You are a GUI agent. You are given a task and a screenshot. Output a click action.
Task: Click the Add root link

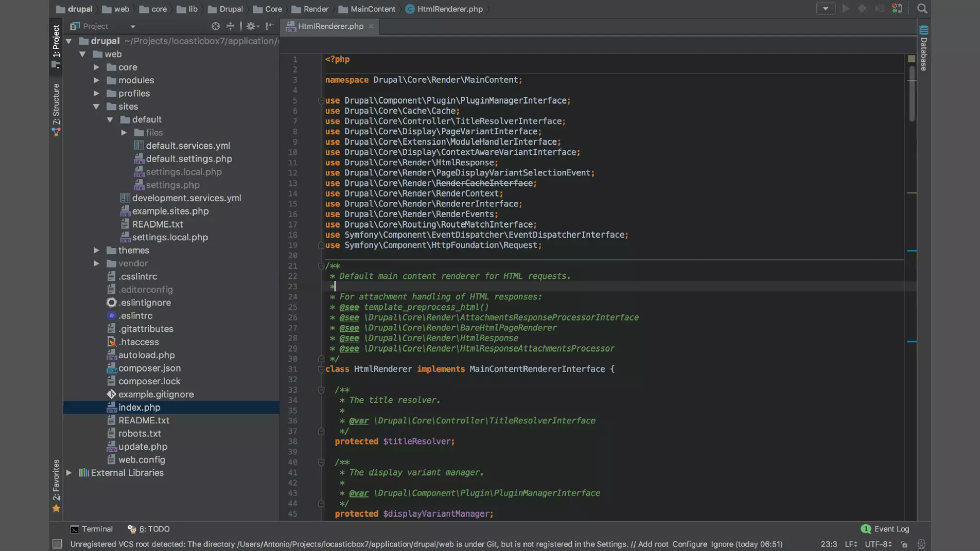tap(653, 544)
